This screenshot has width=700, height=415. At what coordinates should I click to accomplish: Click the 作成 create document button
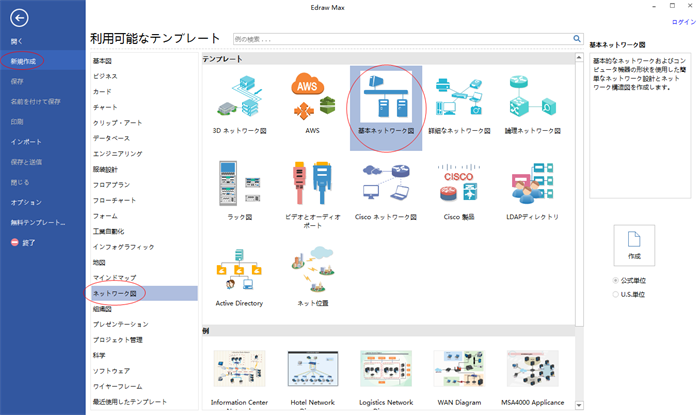634,245
